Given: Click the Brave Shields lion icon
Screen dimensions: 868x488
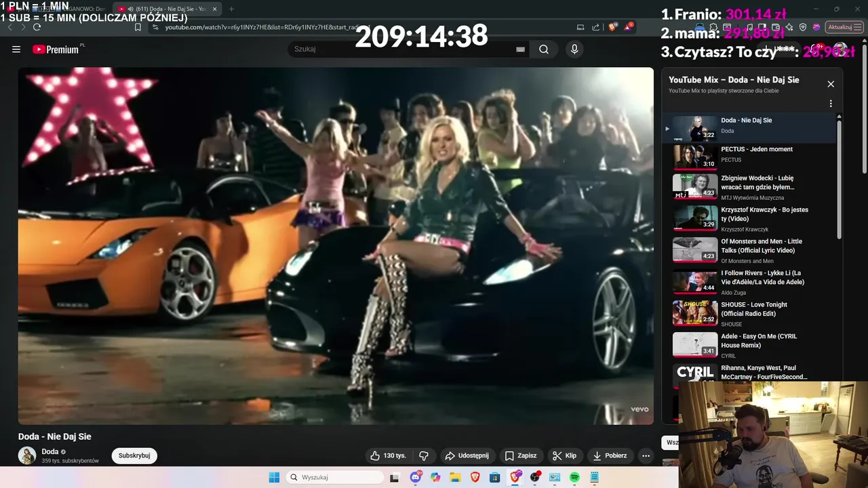Looking at the screenshot, I should [x=612, y=27].
